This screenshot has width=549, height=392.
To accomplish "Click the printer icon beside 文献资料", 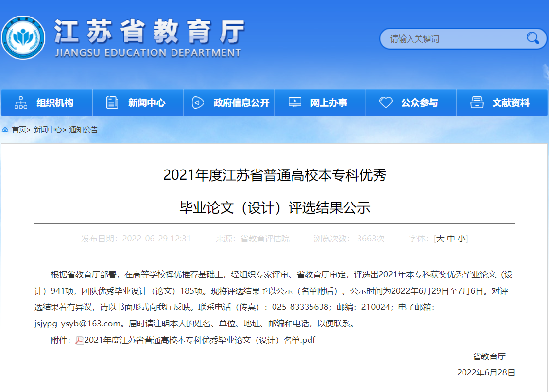I will tap(477, 102).
